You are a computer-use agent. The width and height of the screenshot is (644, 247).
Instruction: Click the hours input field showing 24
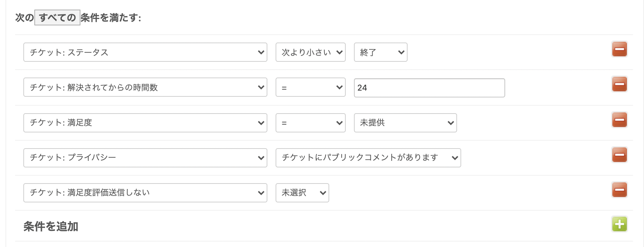[x=429, y=88]
